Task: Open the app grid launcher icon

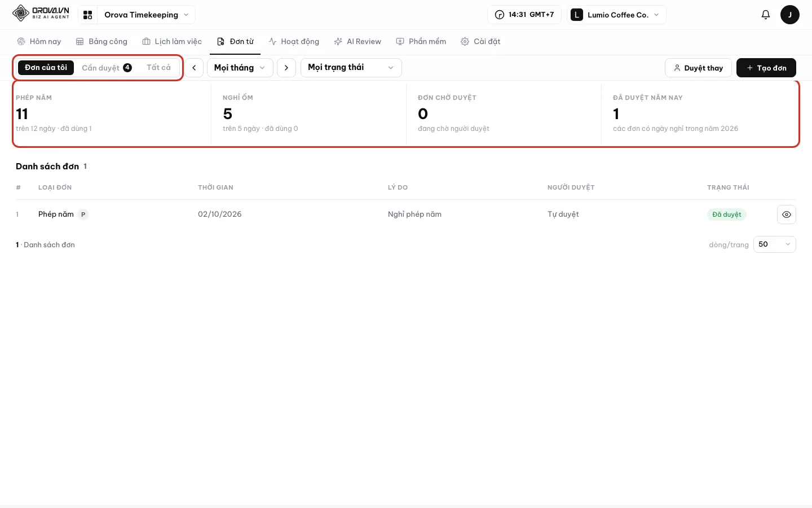Action: [87, 15]
